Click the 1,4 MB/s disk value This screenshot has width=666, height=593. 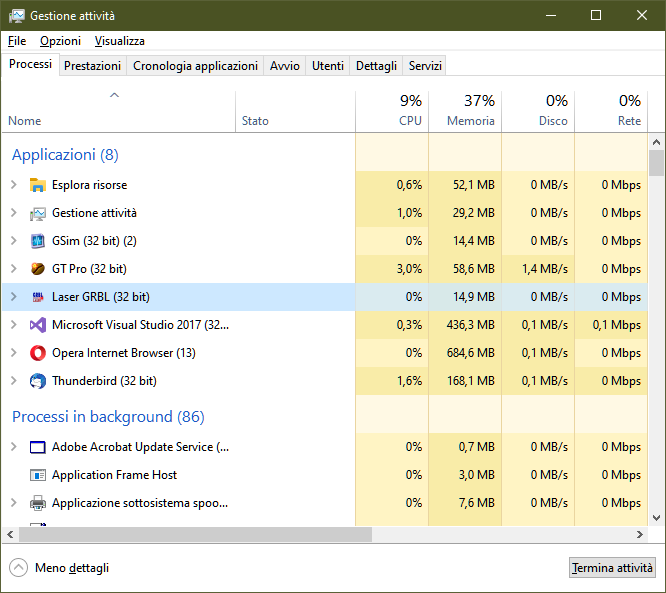coord(545,269)
